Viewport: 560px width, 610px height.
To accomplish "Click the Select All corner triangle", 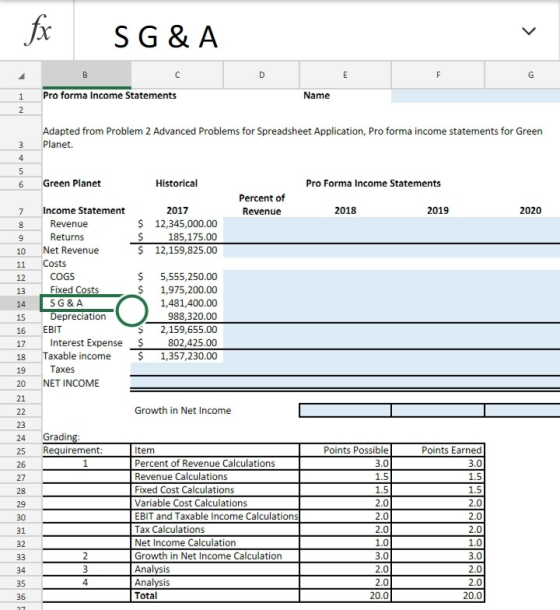I will pos(21,75).
